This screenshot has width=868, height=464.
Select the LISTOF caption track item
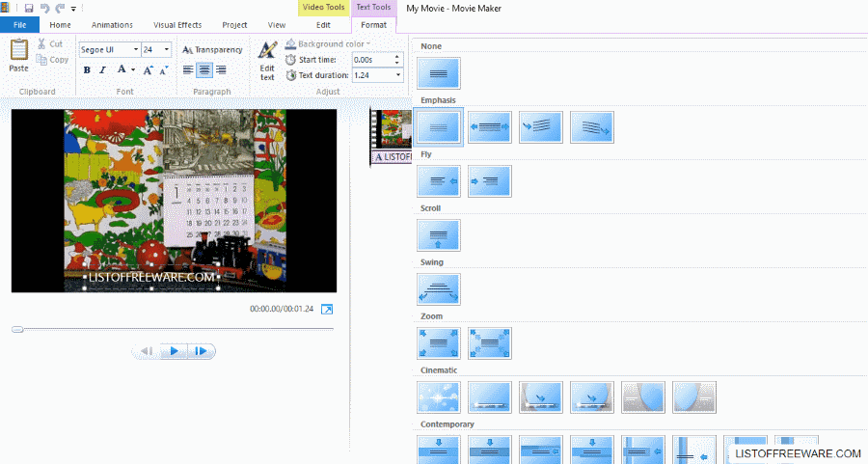pos(393,157)
